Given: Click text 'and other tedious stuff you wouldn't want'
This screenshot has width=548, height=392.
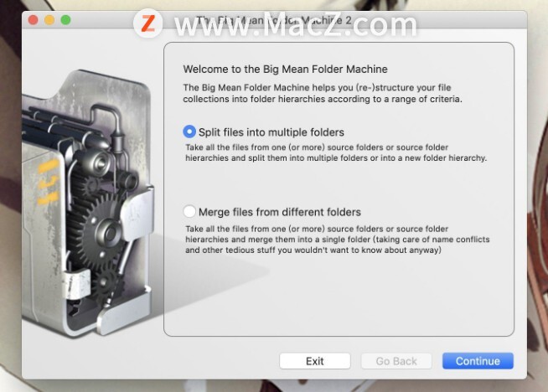Looking at the screenshot, I should click(x=267, y=250).
